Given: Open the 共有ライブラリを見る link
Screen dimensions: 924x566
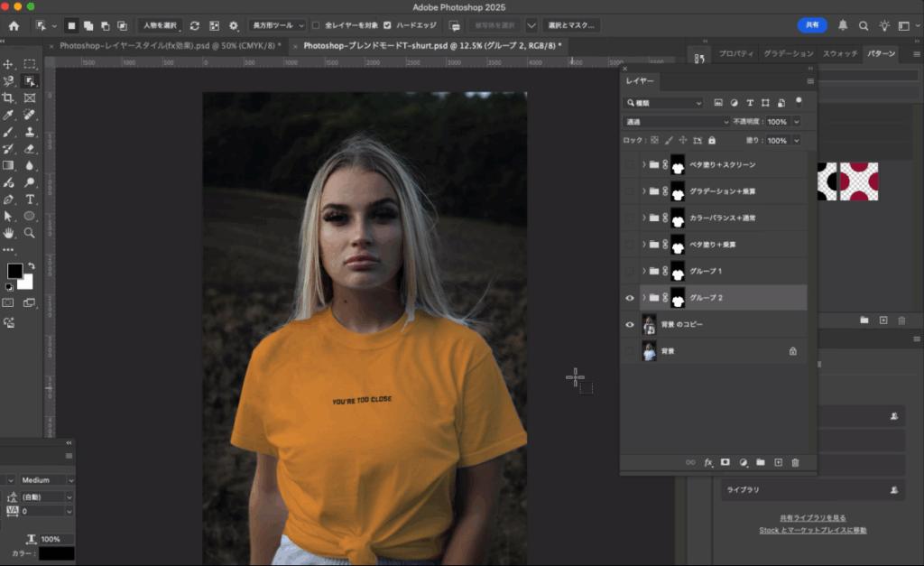Looking at the screenshot, I should pos(812,517).
